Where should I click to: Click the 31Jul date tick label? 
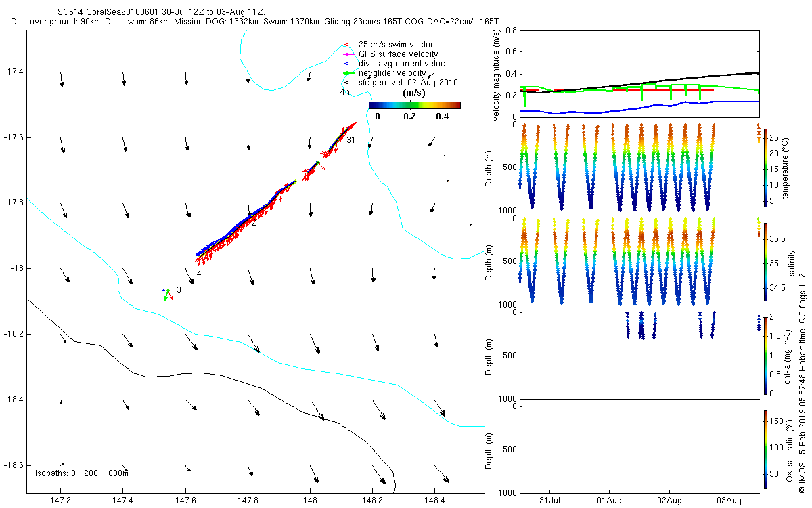coord(549,500)
